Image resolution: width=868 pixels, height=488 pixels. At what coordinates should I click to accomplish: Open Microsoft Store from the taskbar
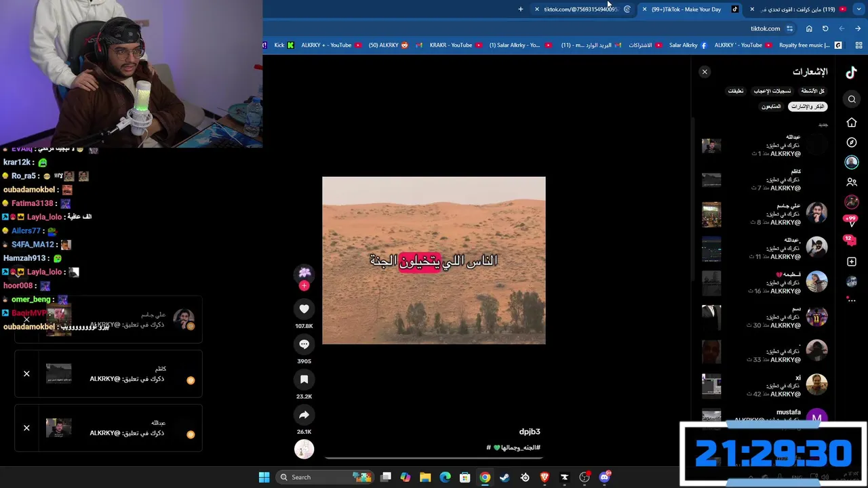pos(465,477)
